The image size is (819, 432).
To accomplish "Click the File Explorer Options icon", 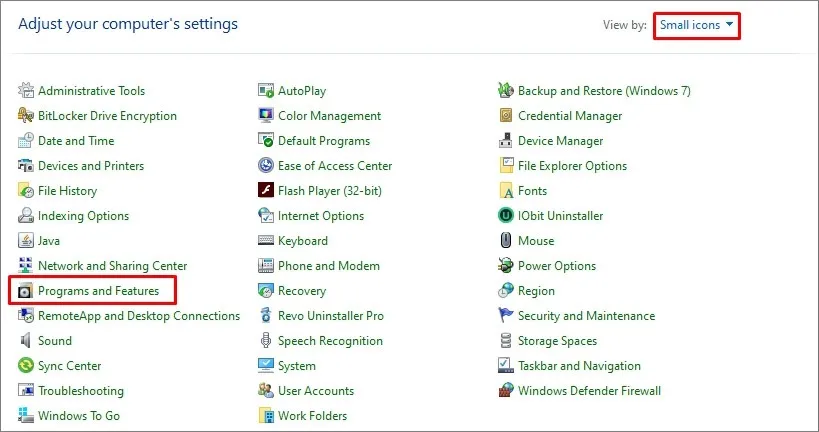I will pyautogui.click(x=506, y=166).
